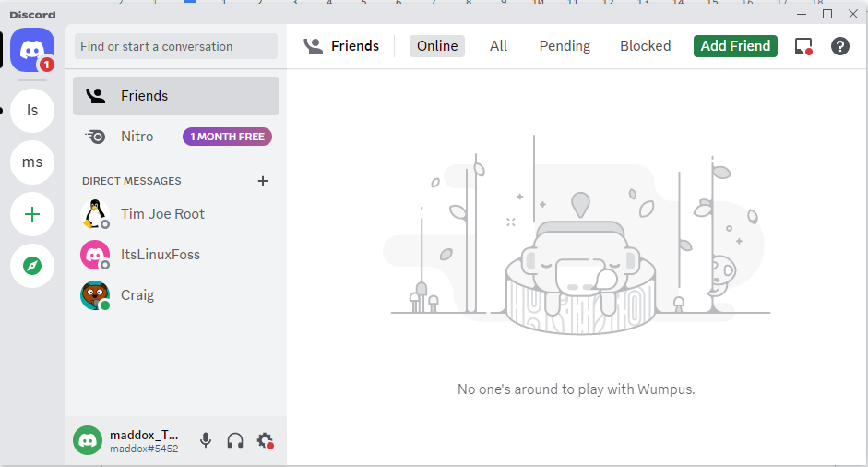Image resolution: width=868 pixels, height=467 pixels.
Task: Click Craig's bear avatar
Action: pyautogui.click(x=95, y=295)
